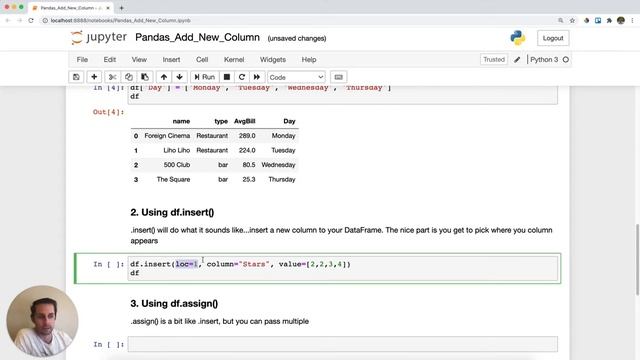Go back in the browser
The width and height of the screenshot is (640, 360).
pos(7,20)
